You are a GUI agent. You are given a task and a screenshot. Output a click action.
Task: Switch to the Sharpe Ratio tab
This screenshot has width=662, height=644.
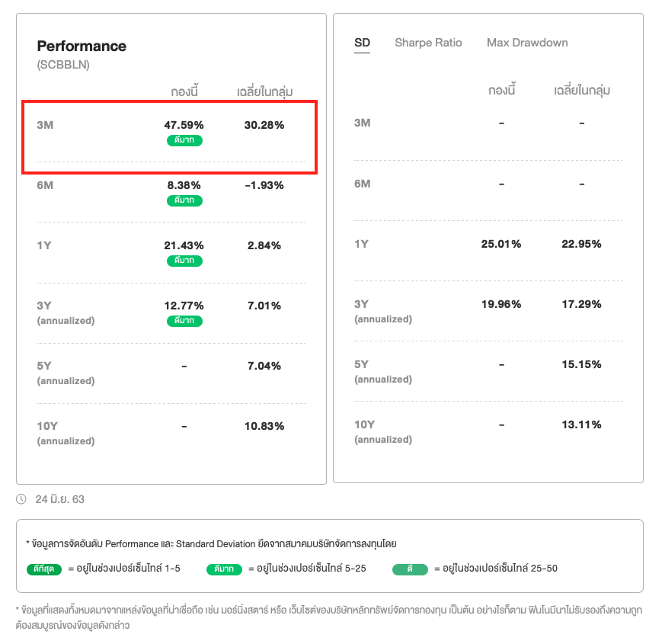[x=428, y=43]
